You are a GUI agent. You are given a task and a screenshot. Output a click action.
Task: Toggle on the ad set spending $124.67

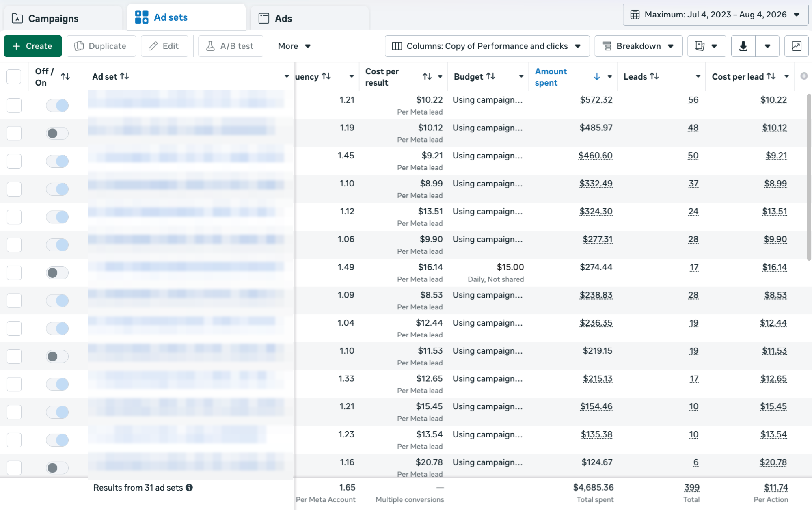(57, 468)
